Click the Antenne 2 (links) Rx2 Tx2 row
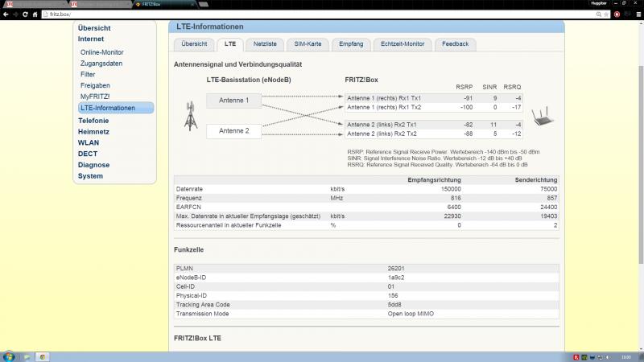Screen dimensions: 644x362 click(x=434, y=134)
